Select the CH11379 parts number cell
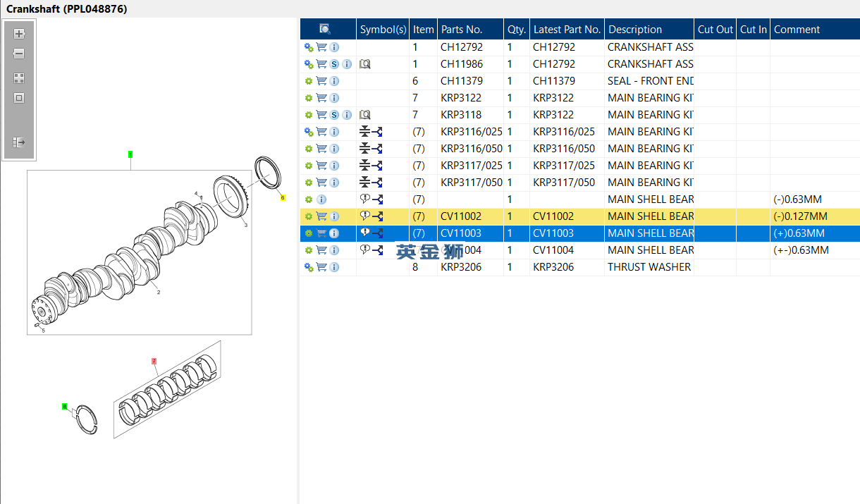This screenshot has width=860, height=504. pyautogui.click(x=470, y=81)
